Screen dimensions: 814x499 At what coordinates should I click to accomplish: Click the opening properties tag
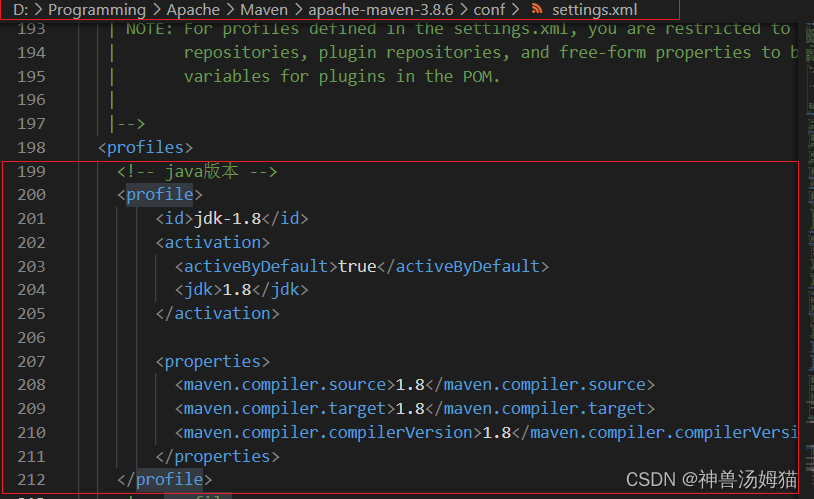tap(213, 361)
